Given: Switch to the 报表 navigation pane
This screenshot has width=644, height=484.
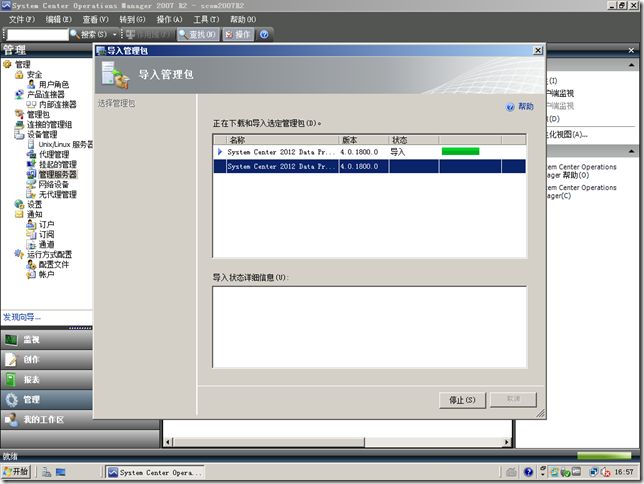Looking at the screenshot, I should tap(46, 380).
